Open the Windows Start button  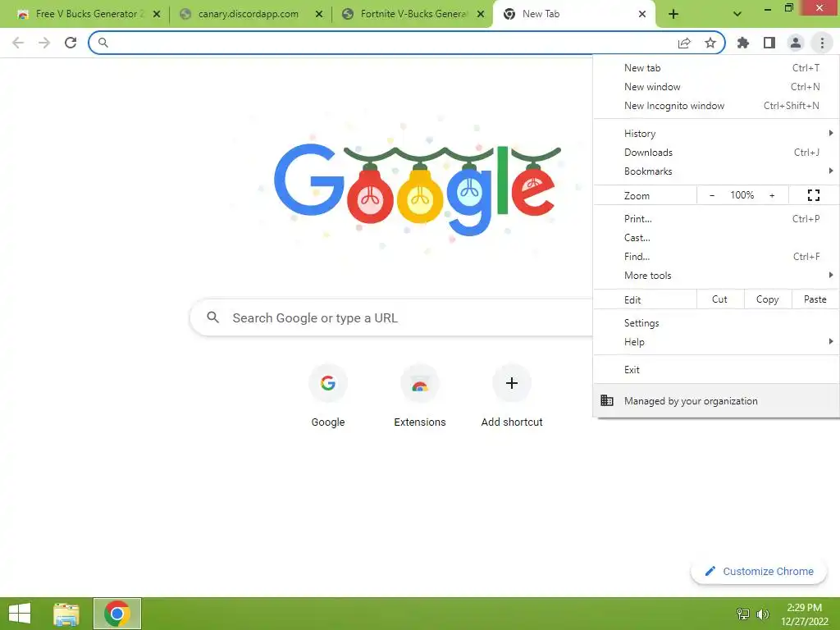click(x=20, y=614)
